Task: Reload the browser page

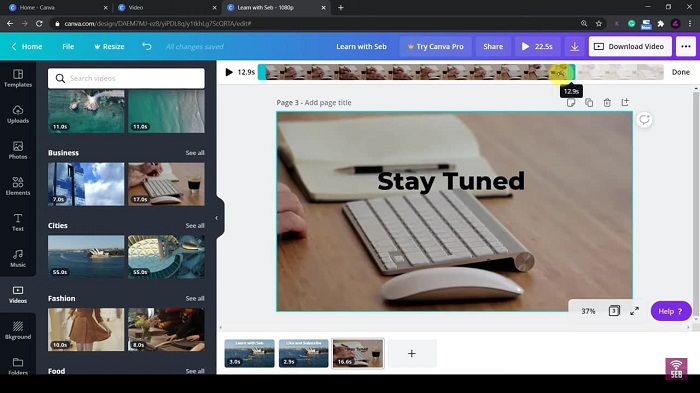Action: 39,23
